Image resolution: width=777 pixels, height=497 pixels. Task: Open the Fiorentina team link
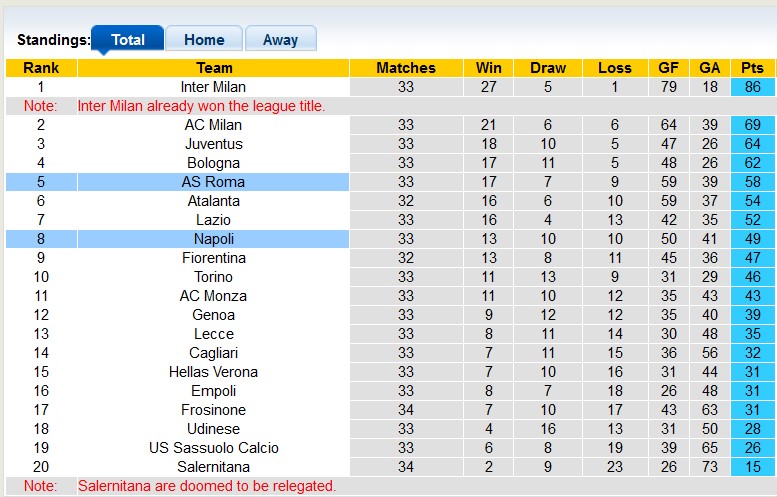(213, 258)
